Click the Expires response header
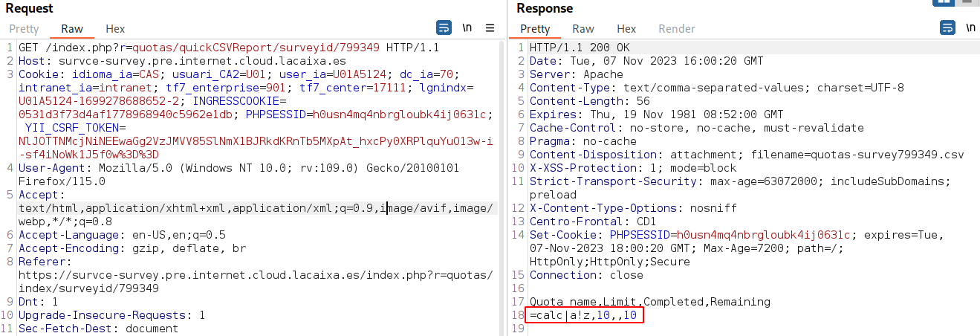This screenshot has height=336, width=980. coord(656,114)
